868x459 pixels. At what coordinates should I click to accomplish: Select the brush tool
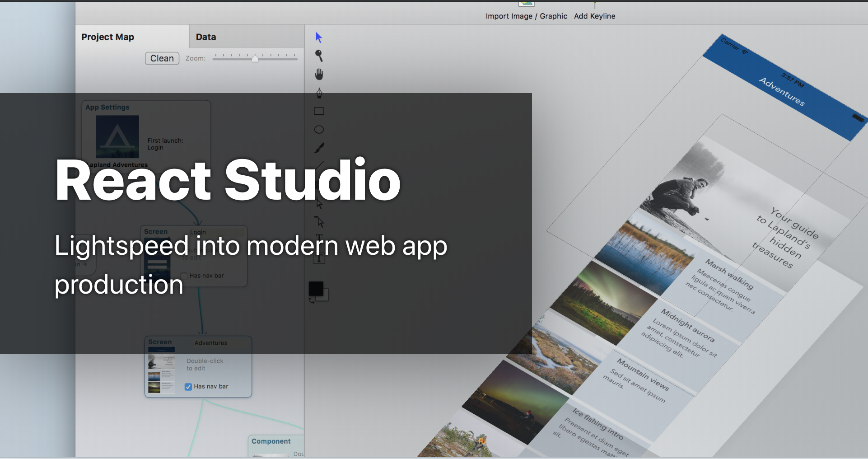[319, 148]
